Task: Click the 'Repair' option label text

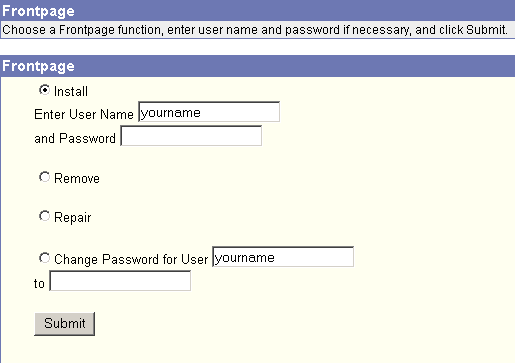Action: click(x=72, y=217)
